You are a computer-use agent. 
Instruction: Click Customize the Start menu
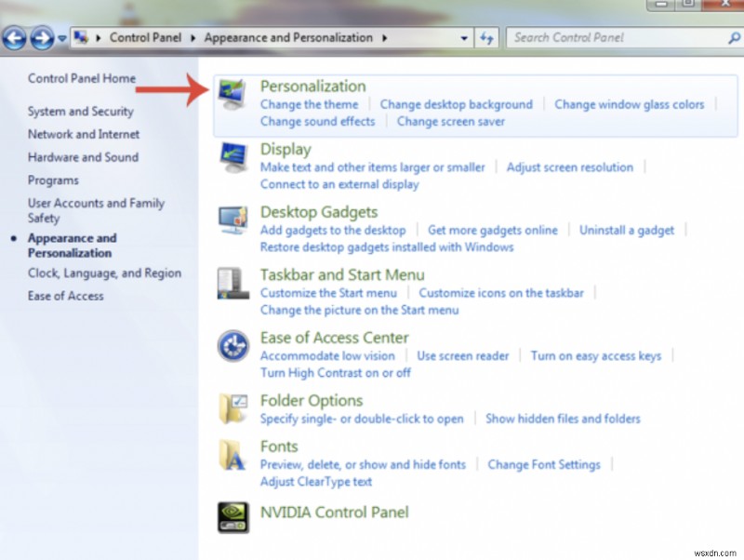point(328,293)
